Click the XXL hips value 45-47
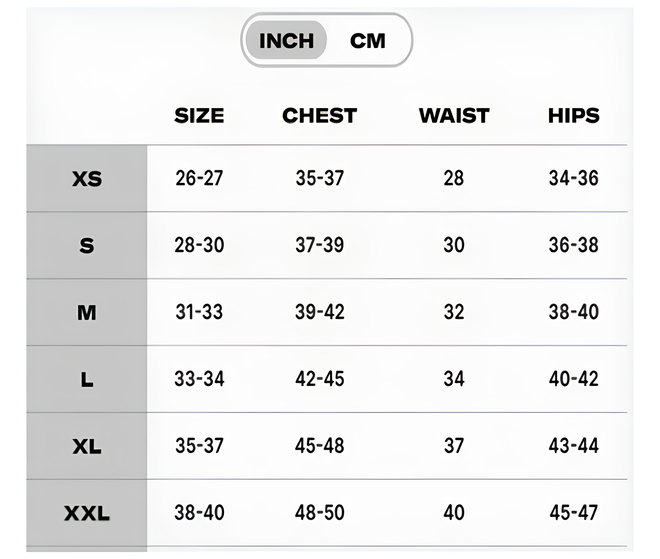Screen dimensions: 660x559 573,513
